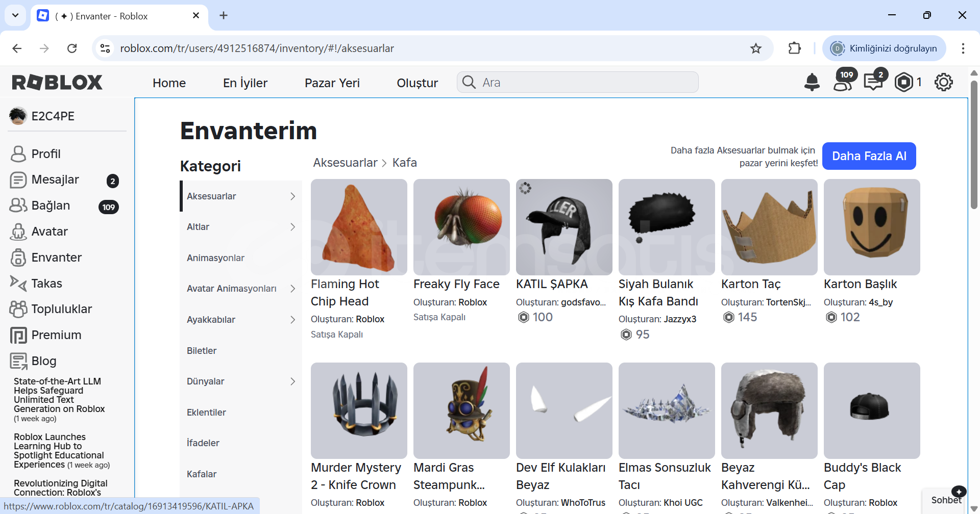Click Kimliğinizi doğrulayın profile button
Screen dimensions: 980x514
884,48
